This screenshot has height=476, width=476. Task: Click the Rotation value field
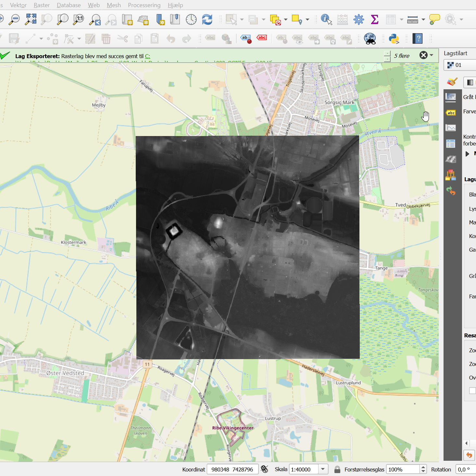click(466, 470)
